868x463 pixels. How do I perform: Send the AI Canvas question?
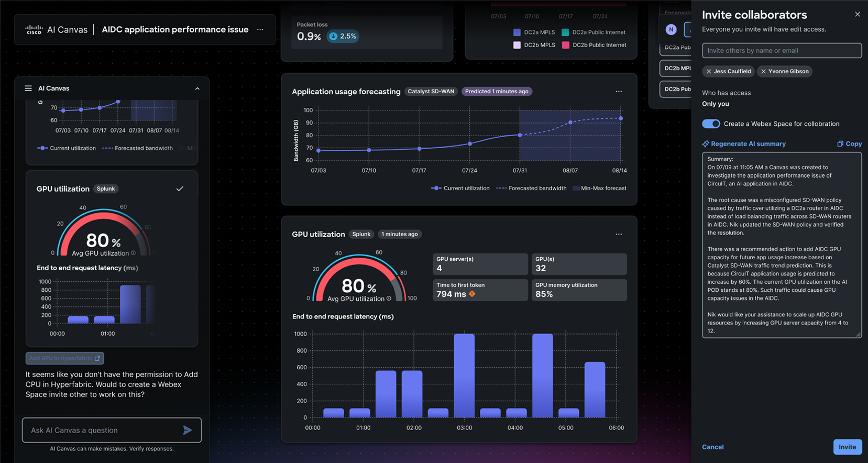(x=187, y=431)
